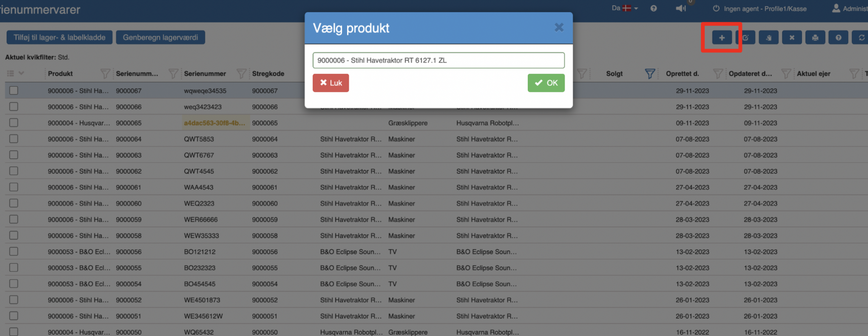Click Genberegn lagerværdi button
The height and width of the screenshot is (336, 868).
point(160,37)
